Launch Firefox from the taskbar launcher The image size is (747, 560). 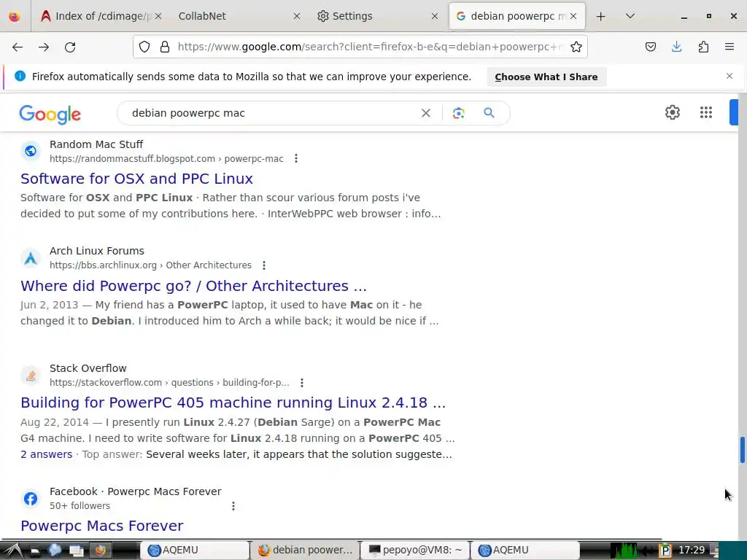tap(100, 551)
